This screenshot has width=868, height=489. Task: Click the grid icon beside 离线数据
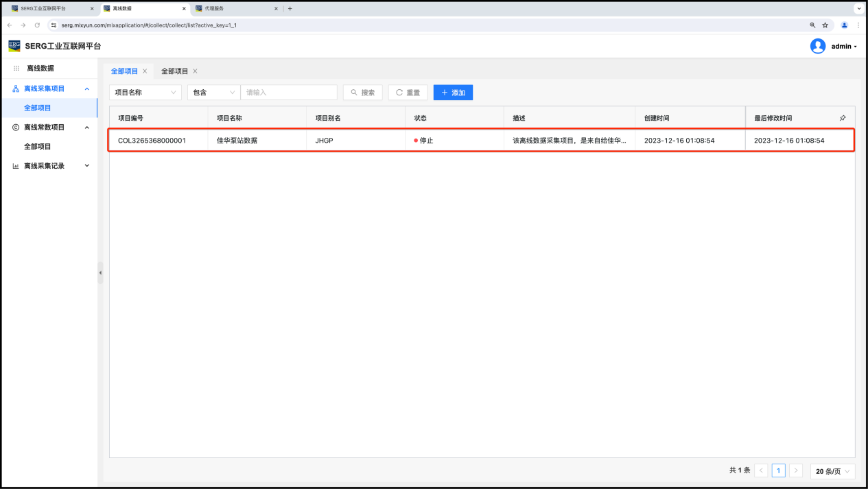[x=16, y=69]
